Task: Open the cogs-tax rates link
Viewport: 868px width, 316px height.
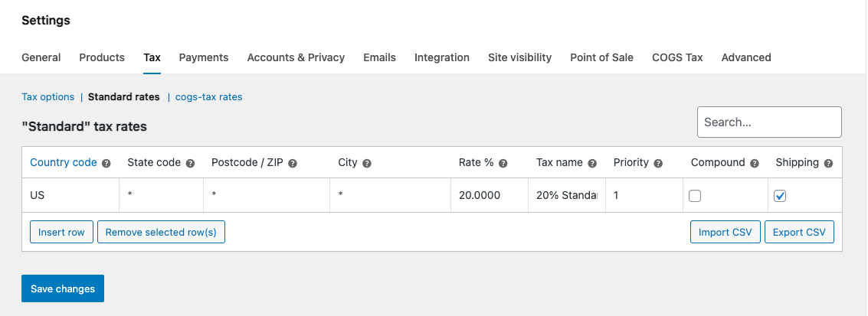Action: coord(208,97)
